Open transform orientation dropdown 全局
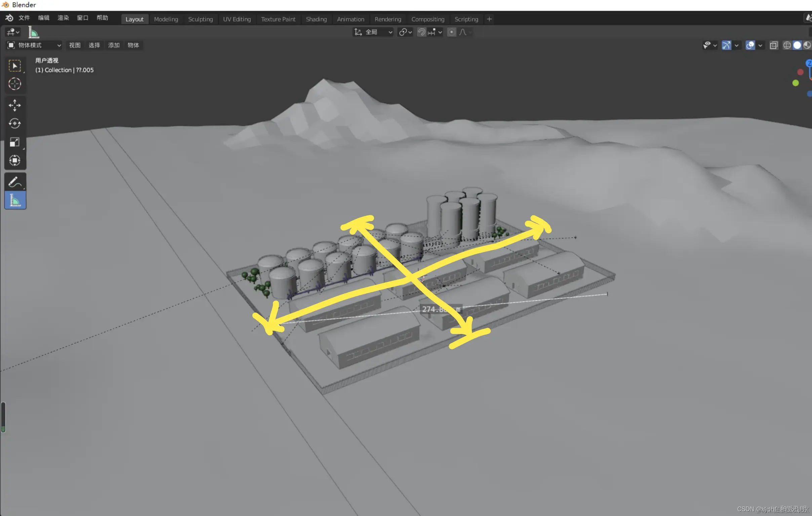Screen dimensions: 812x516 pyautogui.click(x=373, y=32)
